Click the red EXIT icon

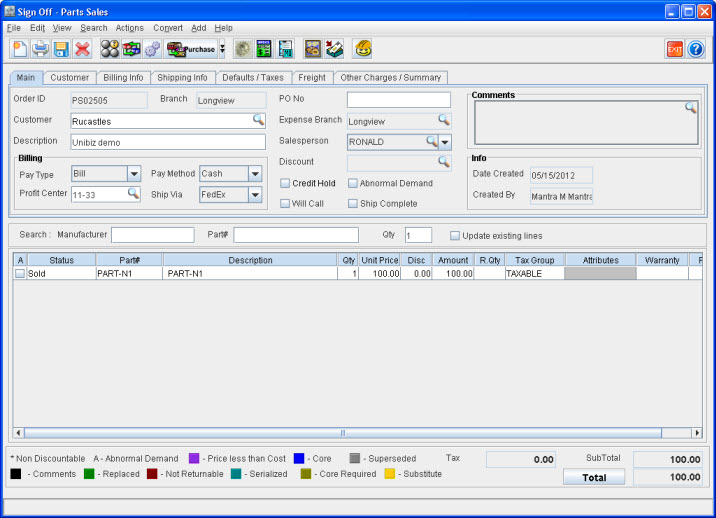click(674, 49)
